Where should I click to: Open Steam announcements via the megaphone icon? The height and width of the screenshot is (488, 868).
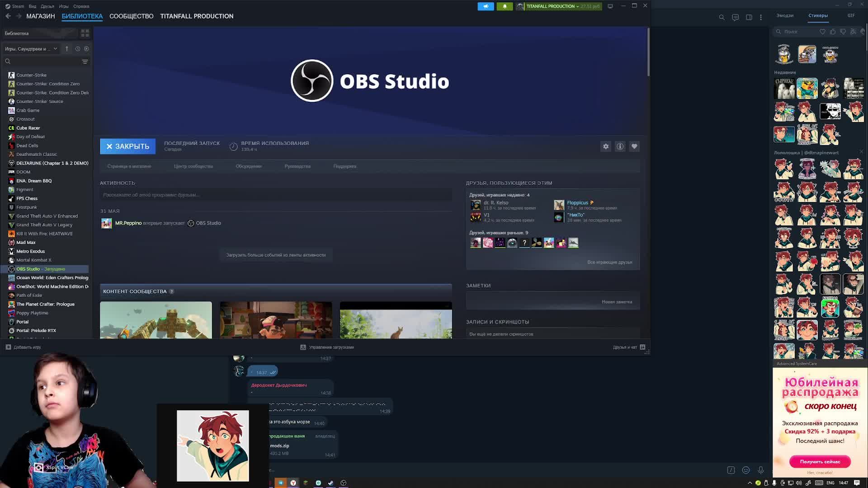tap(486, 6)
